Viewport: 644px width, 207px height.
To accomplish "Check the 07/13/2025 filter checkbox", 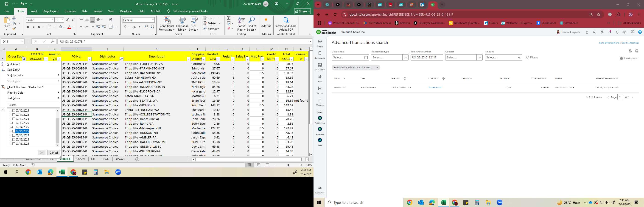I will pyautogui.click(x=14, y=123).
